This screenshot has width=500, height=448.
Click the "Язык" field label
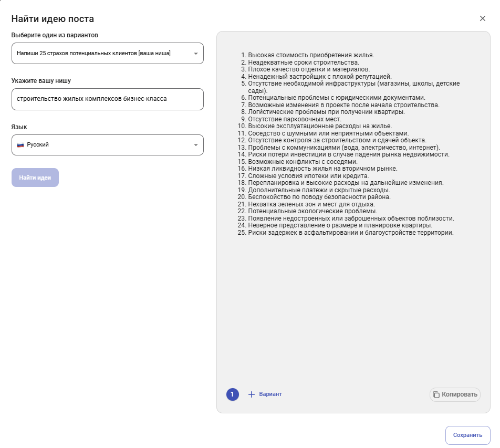pos(19,127)
